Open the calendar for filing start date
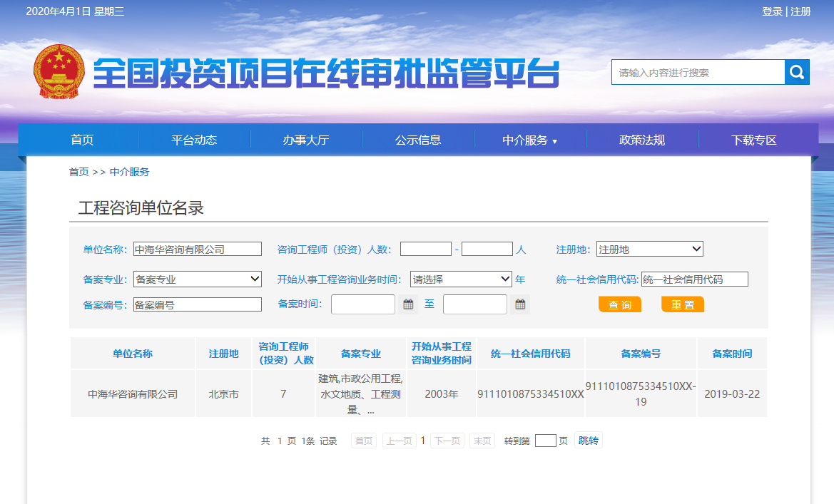Viewport: 834px width, 504px height. coord(408,304)
